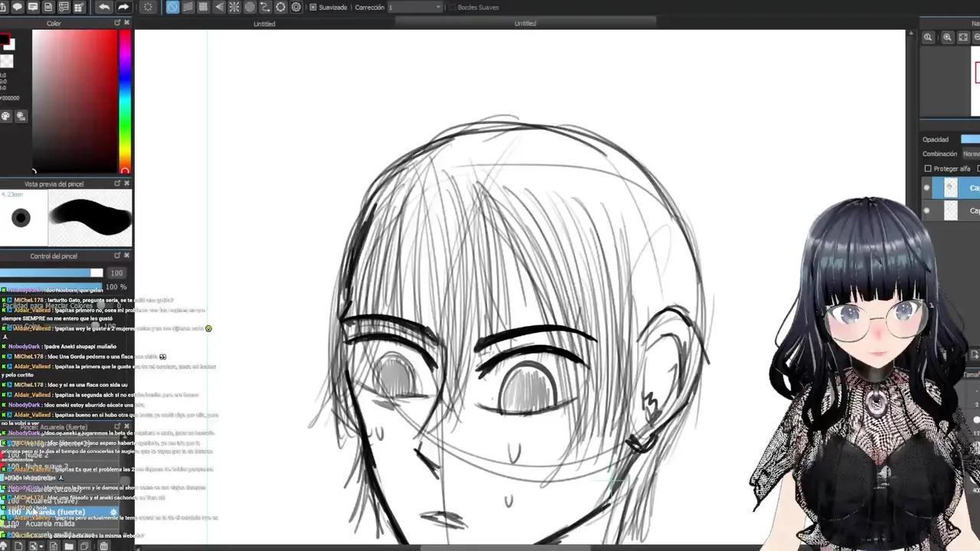
Task: Open the Combinación blend mode dropdown
Action: tap(971, 154)
